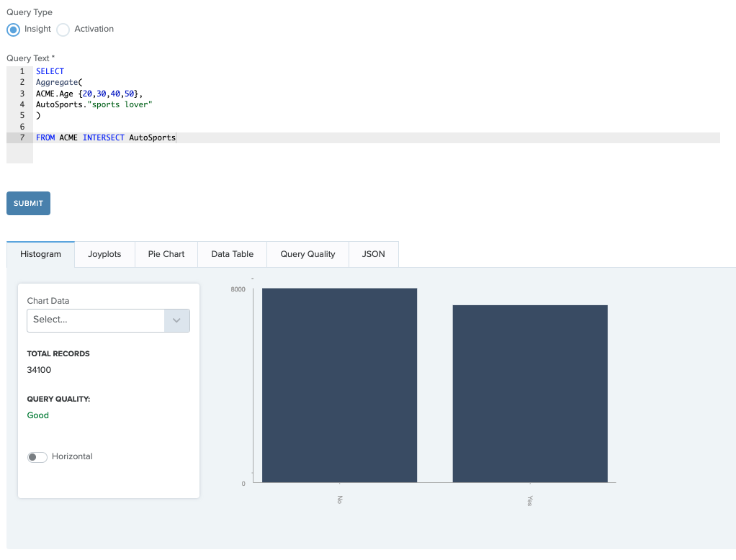Viewport: 736px width, 560px height.
Task: Select the Activation query type radio button
Action: point(63,30)
